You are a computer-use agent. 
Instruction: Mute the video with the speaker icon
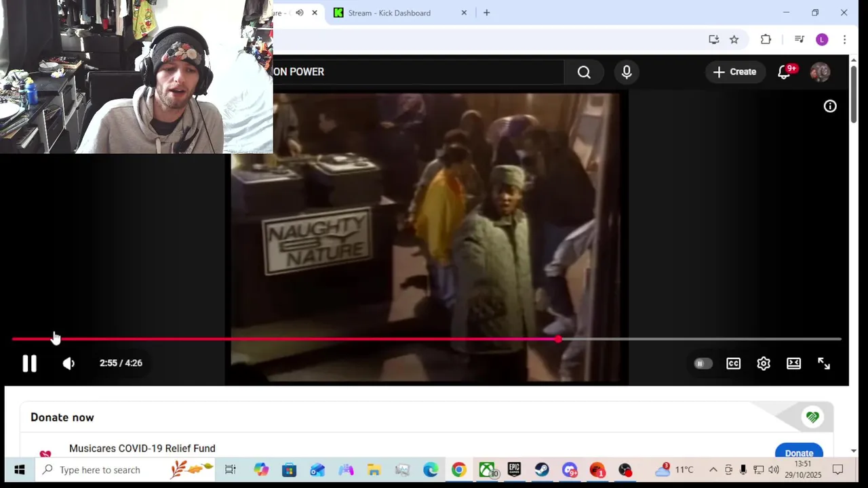pos(68,363)
